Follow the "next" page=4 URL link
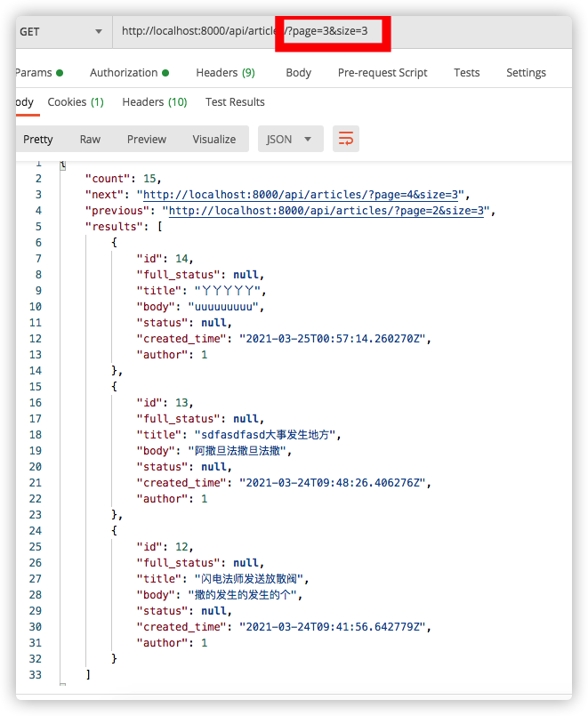The image size is (588, 716). click(x=302, y=195)
